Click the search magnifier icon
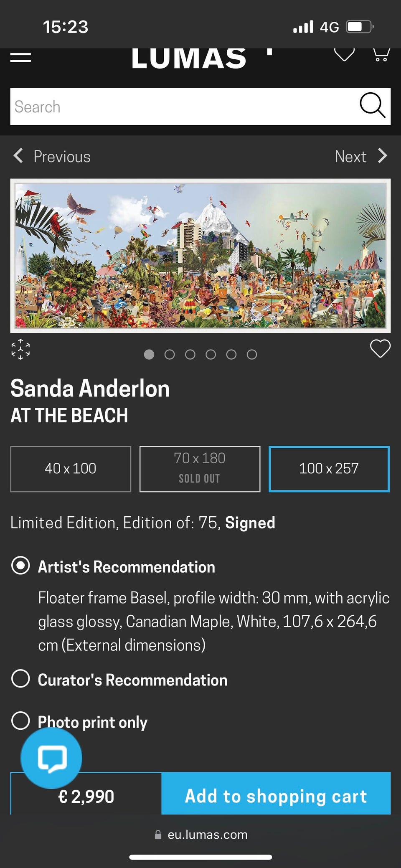Screen dimensions: 401x868 [372, 106]
